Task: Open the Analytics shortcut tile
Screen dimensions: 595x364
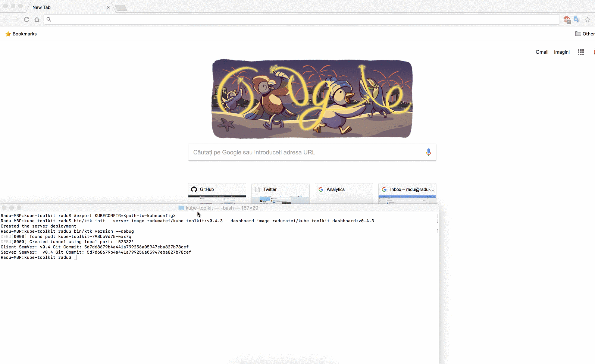Action: pyautogui.click(x=344, y=193)
